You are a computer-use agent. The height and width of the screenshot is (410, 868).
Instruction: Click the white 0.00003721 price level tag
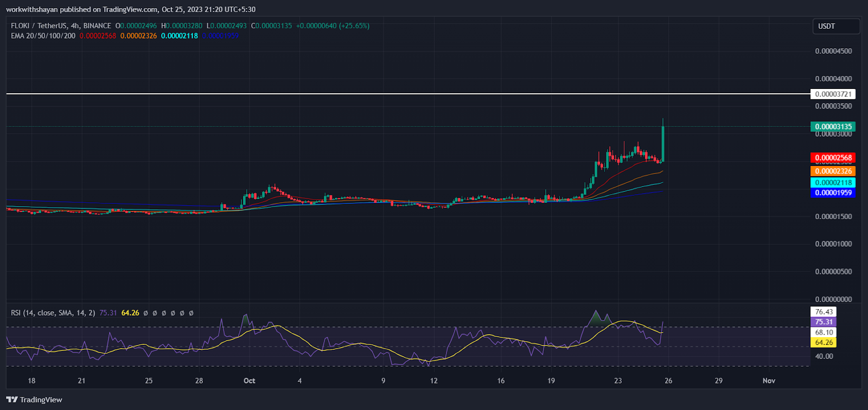pyautogui.click(x=833, y=94)
